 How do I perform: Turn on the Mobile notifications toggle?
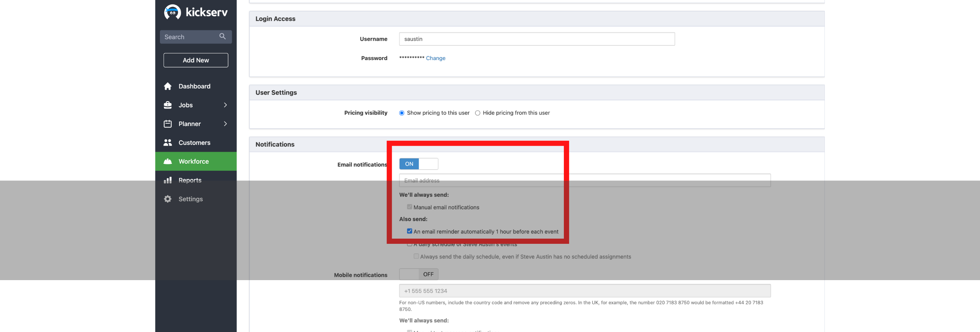tap(418, 274)
